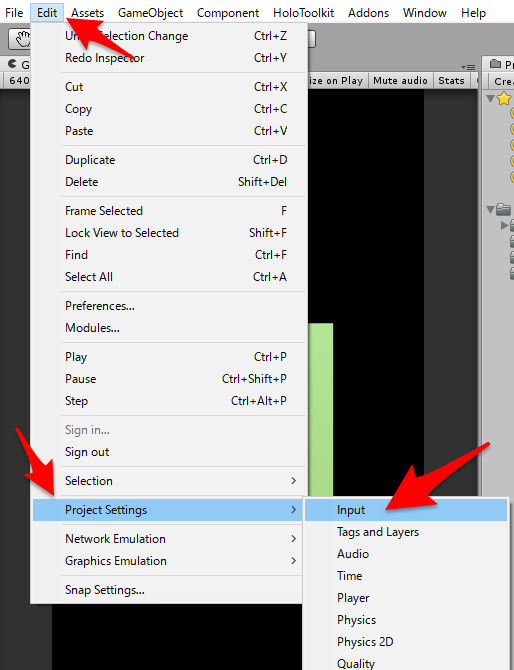The image size is (514, 670).
Task: Open the Assets menu
Action: [x=87, y=13]
